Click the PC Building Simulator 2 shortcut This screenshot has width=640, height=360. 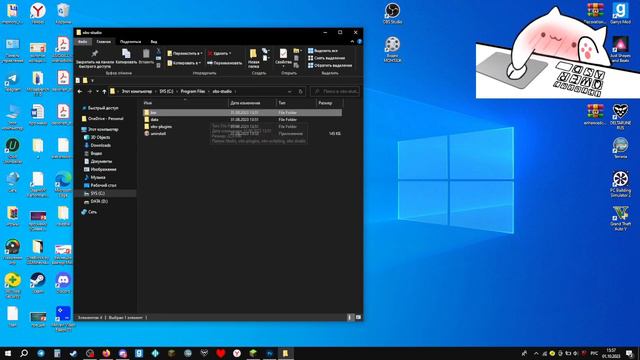click(620, 184)
